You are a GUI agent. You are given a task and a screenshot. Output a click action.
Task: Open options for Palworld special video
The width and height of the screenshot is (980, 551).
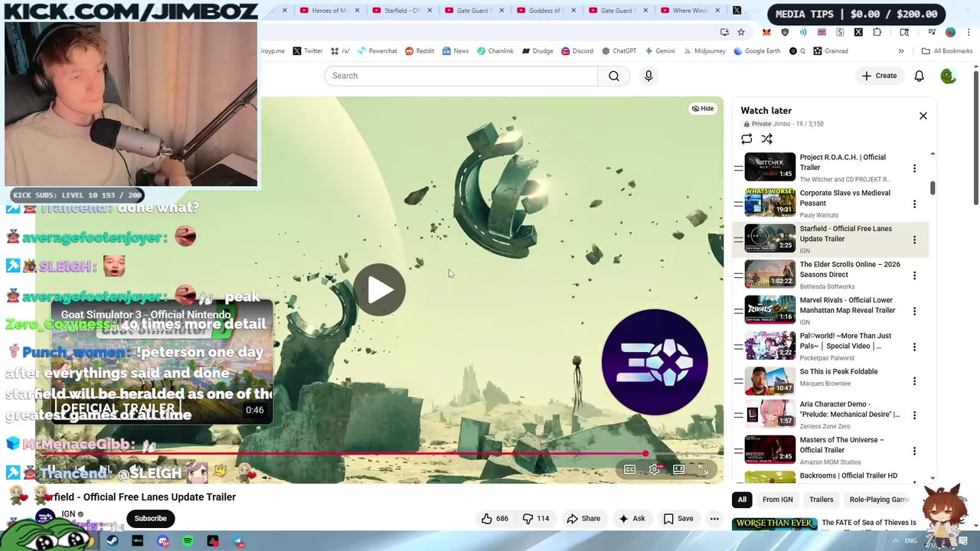(x=914, y=347)
